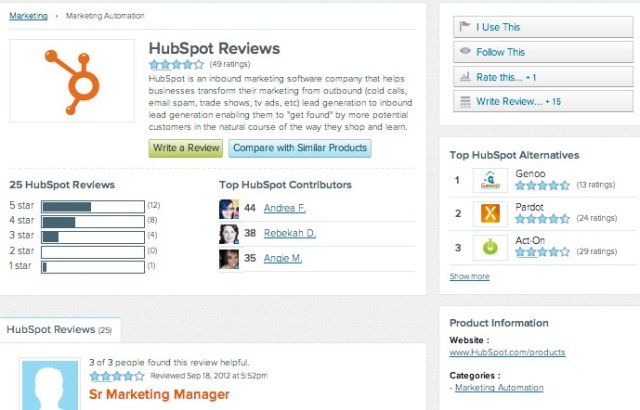
Task: Select the HubSpot Reviews (25) tab
Action: coord(60,330)
